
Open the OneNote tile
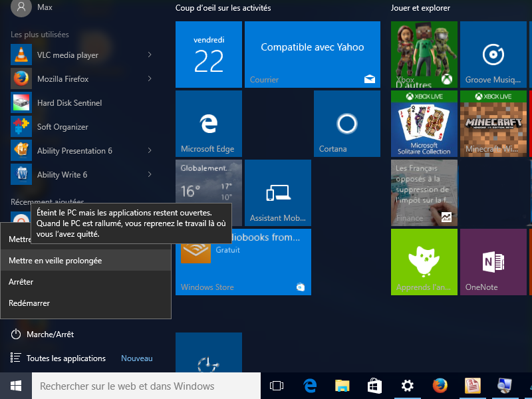coord(493,261)
